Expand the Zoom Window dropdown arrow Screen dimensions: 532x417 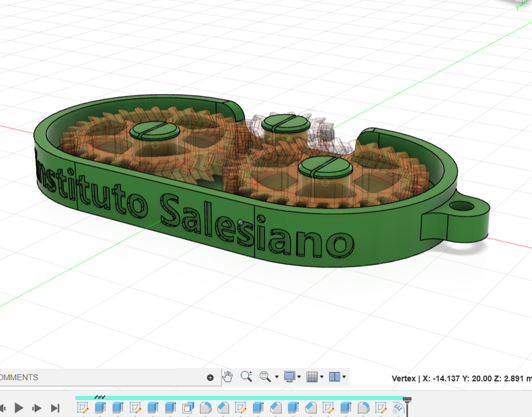(x=277, y=378)
